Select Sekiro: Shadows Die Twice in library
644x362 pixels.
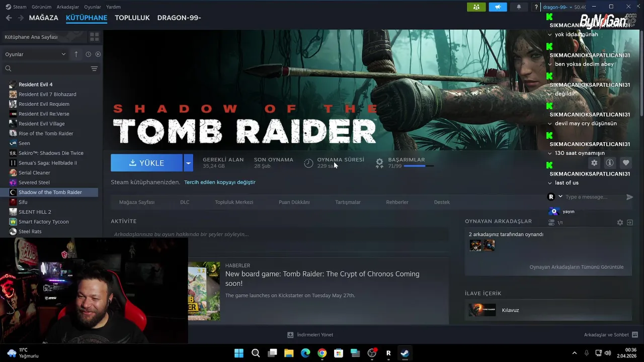[51, 153]
